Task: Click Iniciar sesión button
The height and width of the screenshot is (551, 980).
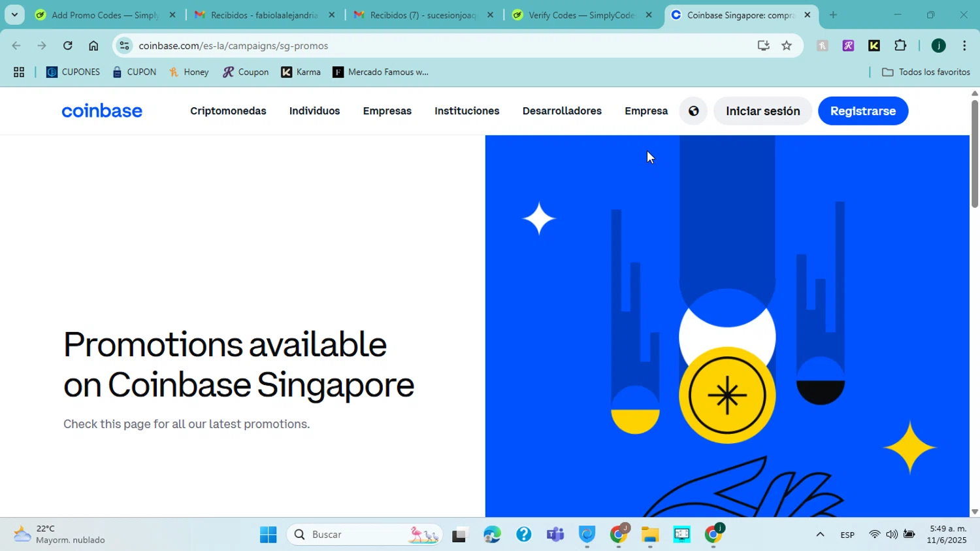Action: click(762, 111)
